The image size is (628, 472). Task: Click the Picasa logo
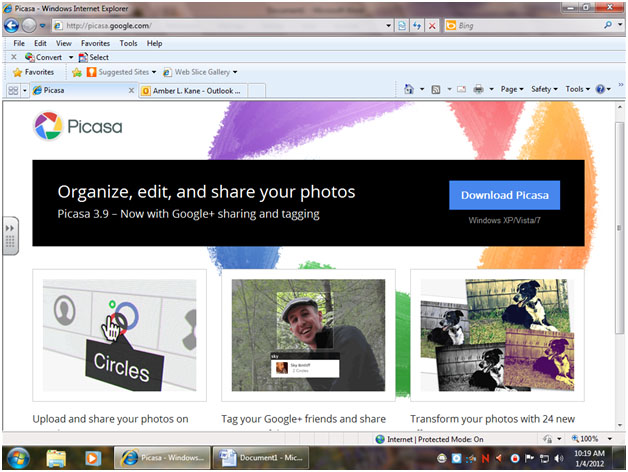[x=78, y=126]
